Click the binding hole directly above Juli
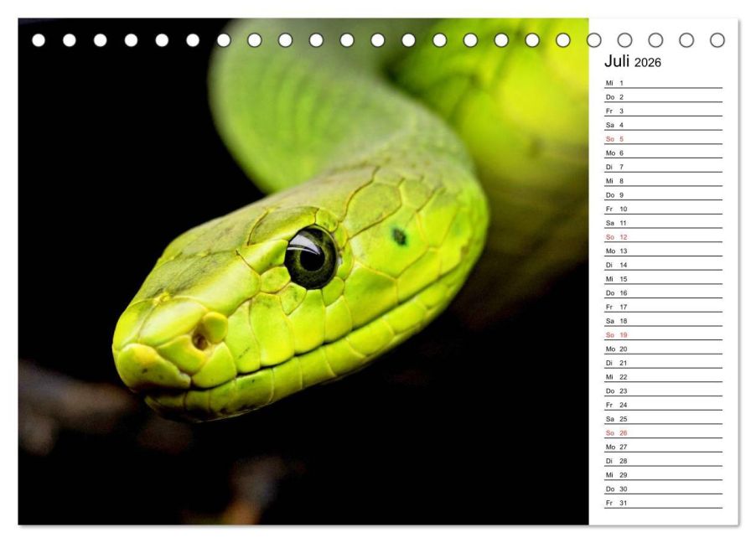Screen dimensions: 756x543 624,40
